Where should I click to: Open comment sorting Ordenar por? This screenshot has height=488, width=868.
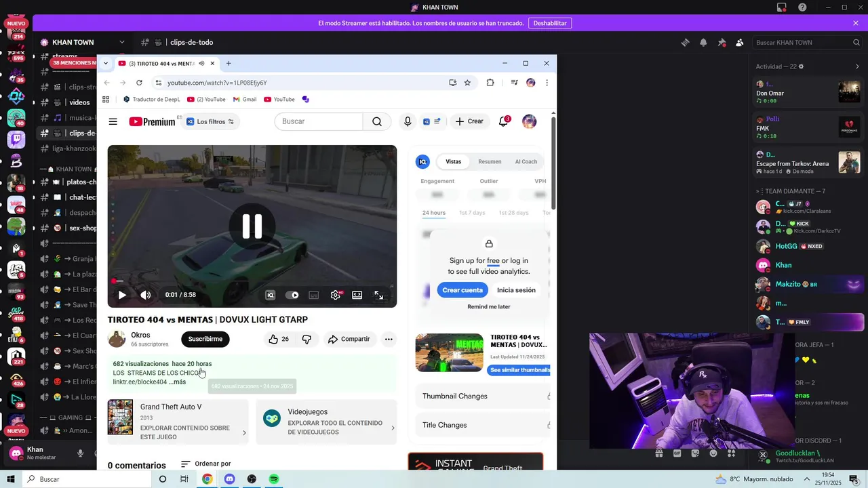(x=206, y=464)
